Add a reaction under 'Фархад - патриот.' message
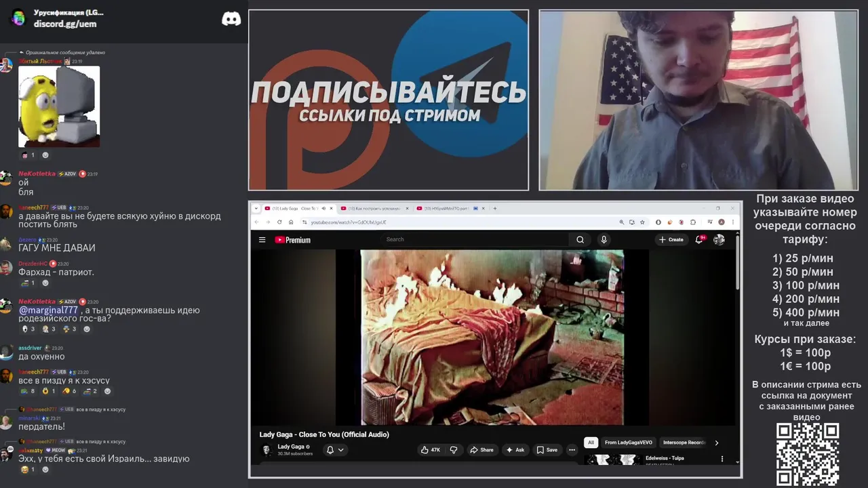This screenshot has width=868, height=488. coord(45,283)
